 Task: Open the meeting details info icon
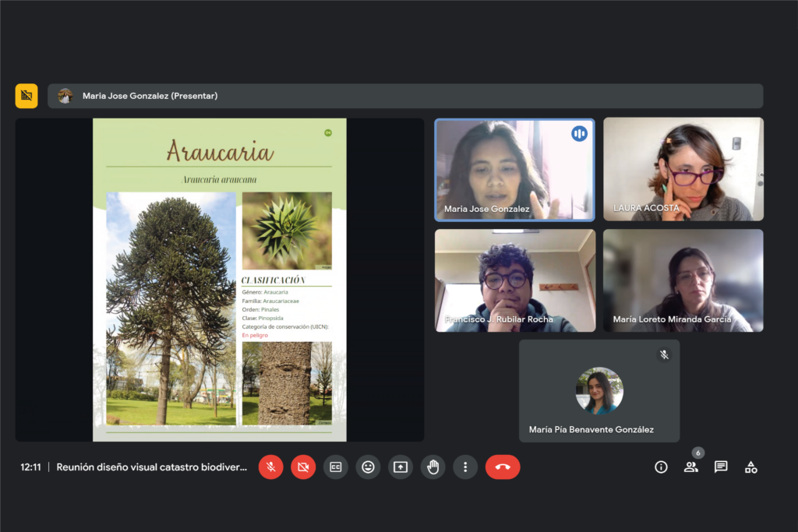[661, 467]
